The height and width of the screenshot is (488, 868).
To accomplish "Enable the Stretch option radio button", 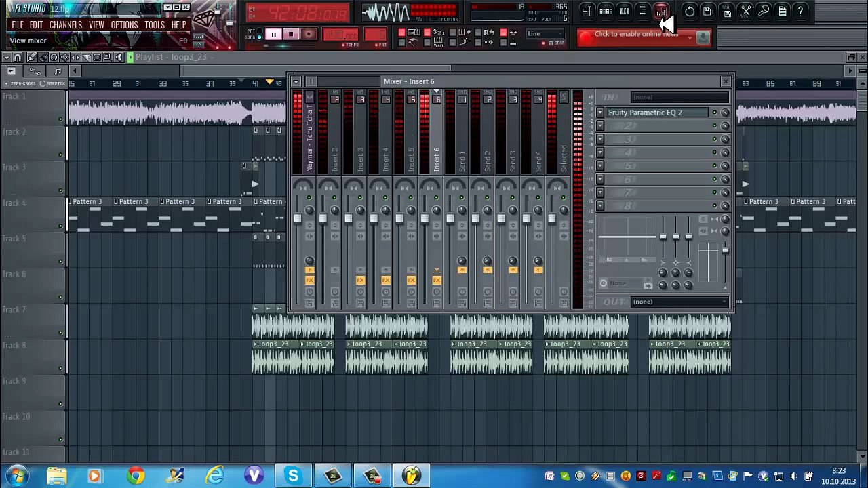I will [x=43, y=83].
